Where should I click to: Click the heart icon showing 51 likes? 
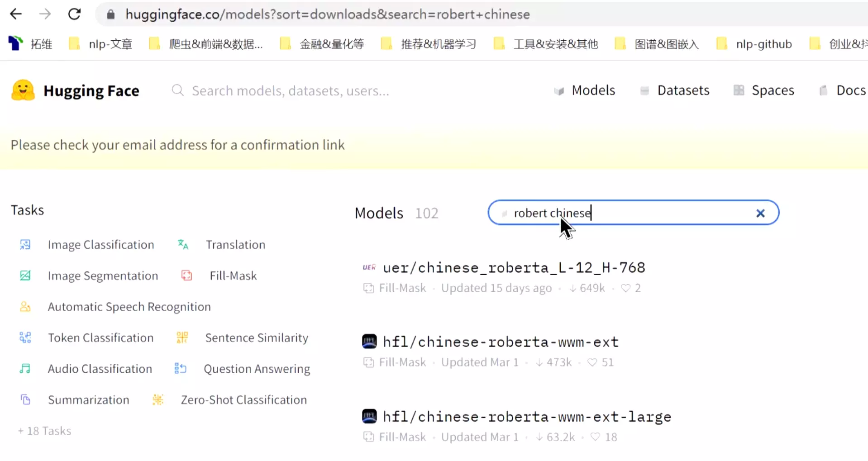click(592, 362)
